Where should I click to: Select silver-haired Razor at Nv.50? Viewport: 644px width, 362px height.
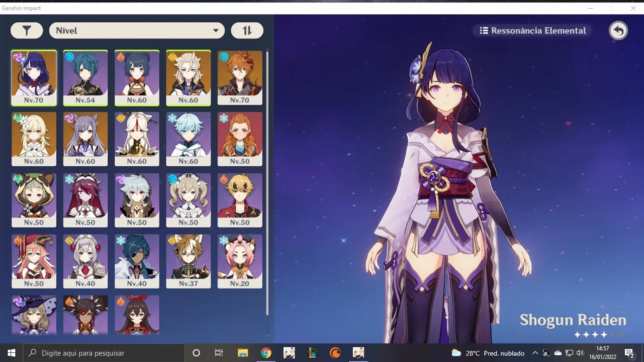137,200
